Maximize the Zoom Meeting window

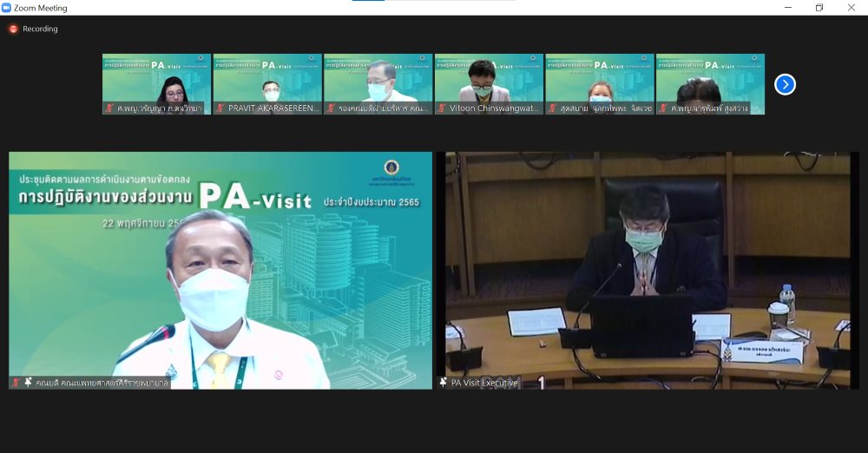819,8
